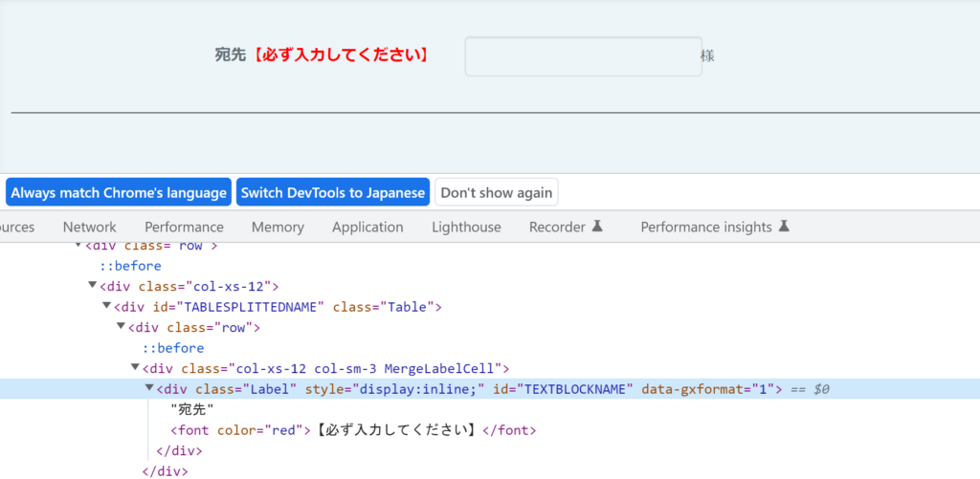Viewport: 980px width, 479px height.
Task: Collapse the TEXTBLOCKNAME Label div node
Action: (x=149, y=388)
